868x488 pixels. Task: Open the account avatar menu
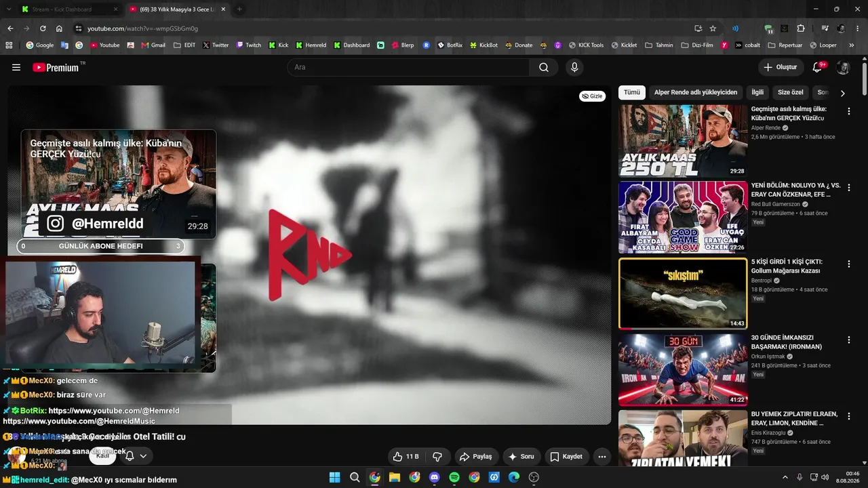coord(843,67)
